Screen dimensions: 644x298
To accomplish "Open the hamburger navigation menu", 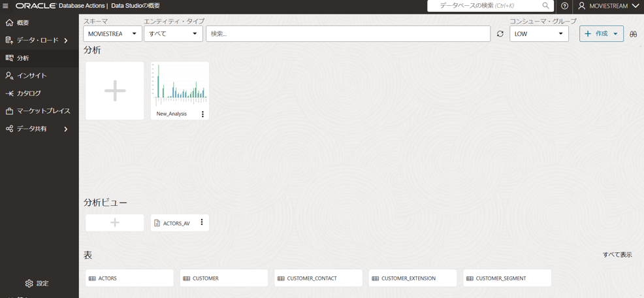I will [x=5, y=6].
